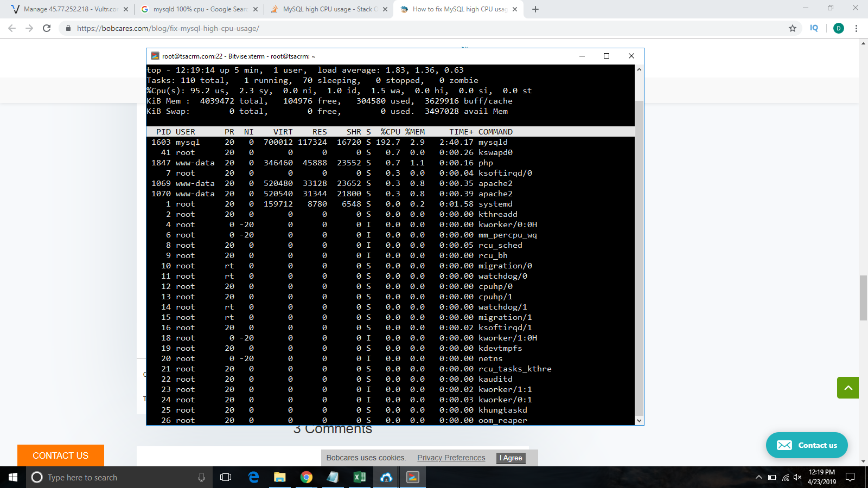Open the Chrome profile avatar menu
Image resolution: width=868 pixels, height=488 pixels.
(x=838, y=28)
